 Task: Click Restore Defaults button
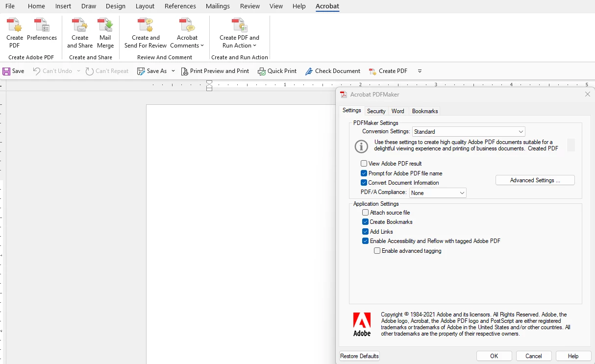click(x=359, y=356)
